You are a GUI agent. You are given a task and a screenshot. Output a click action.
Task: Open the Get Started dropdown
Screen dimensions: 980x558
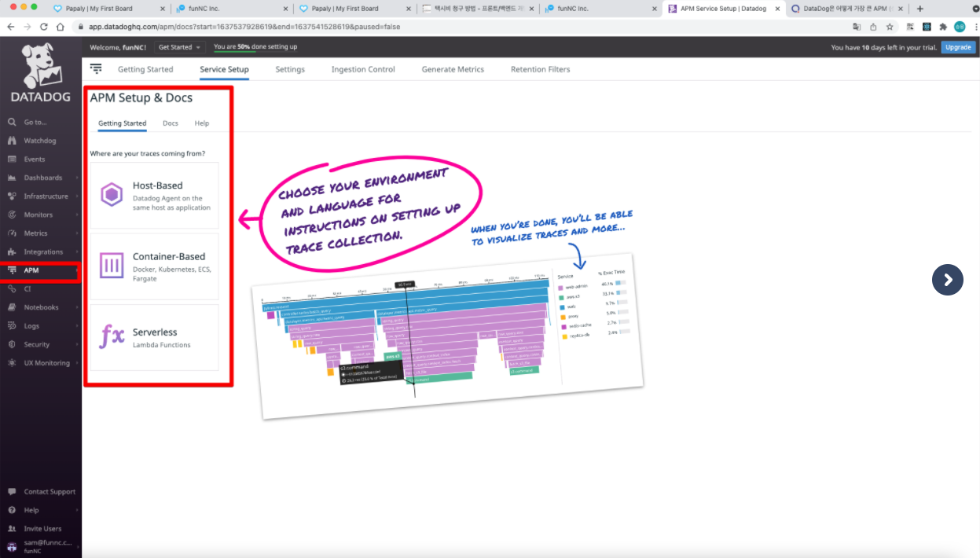point(180,47)
